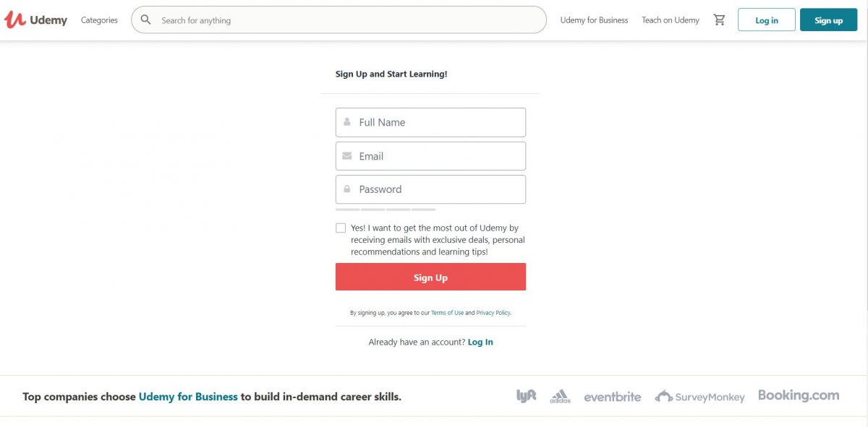The width and height of the screenshot is (868, 427).
Task: Click the SurveyMonkey logo
Action: coord(699,397)
